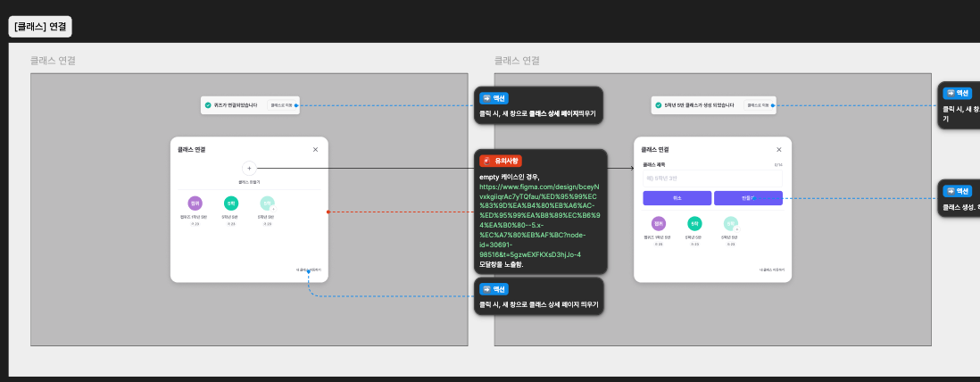Select the green 5학 class avatar in left modal
This screenshot has height=382, width=980.
click(x=231, y=203)
